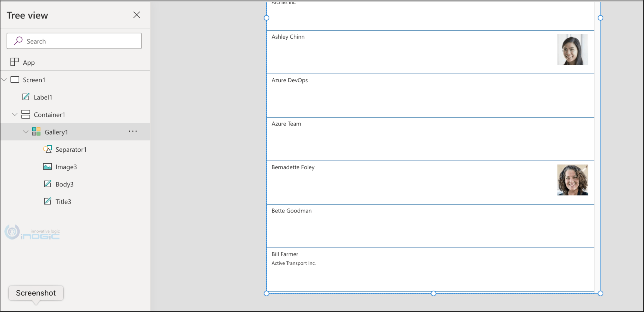Click the Body3 text control icon
644x312 pixels.
click(47, 184)
